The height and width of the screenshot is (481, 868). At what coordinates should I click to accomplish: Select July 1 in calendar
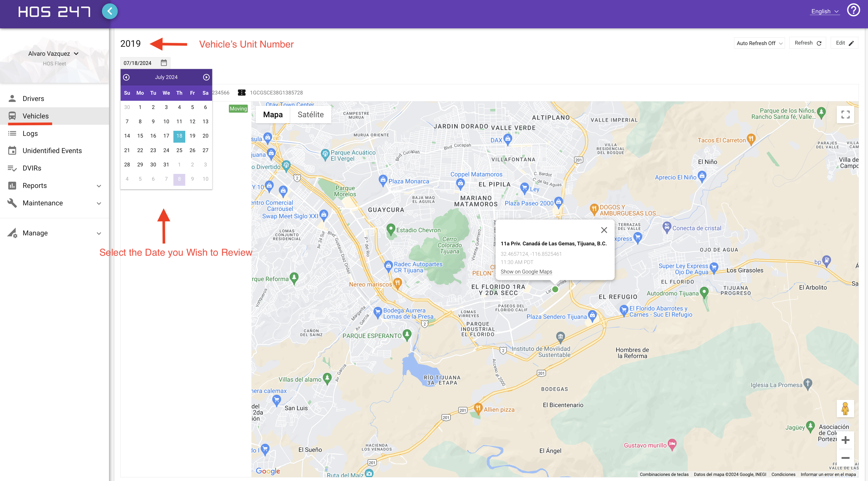click(x=140, y=107)
